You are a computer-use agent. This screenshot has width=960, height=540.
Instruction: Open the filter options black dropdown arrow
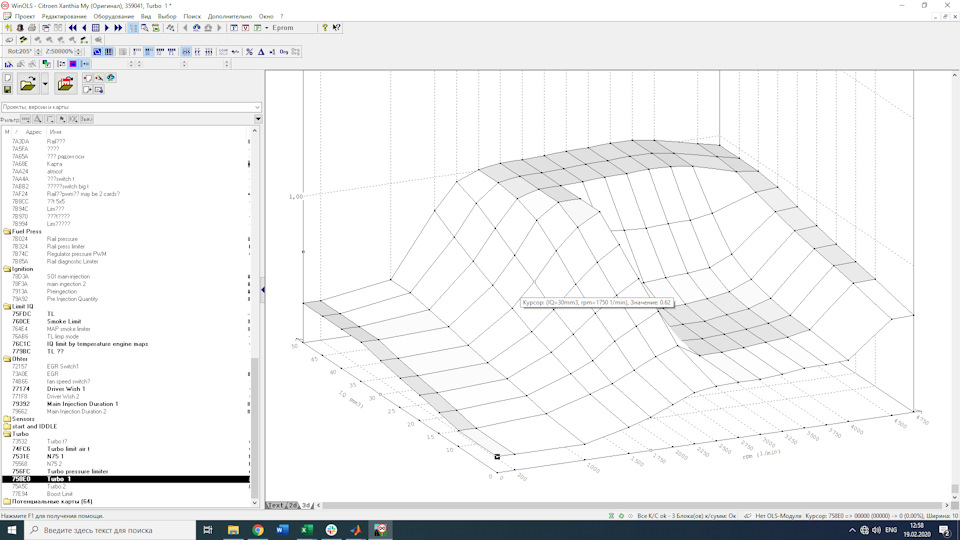point(258,119)
